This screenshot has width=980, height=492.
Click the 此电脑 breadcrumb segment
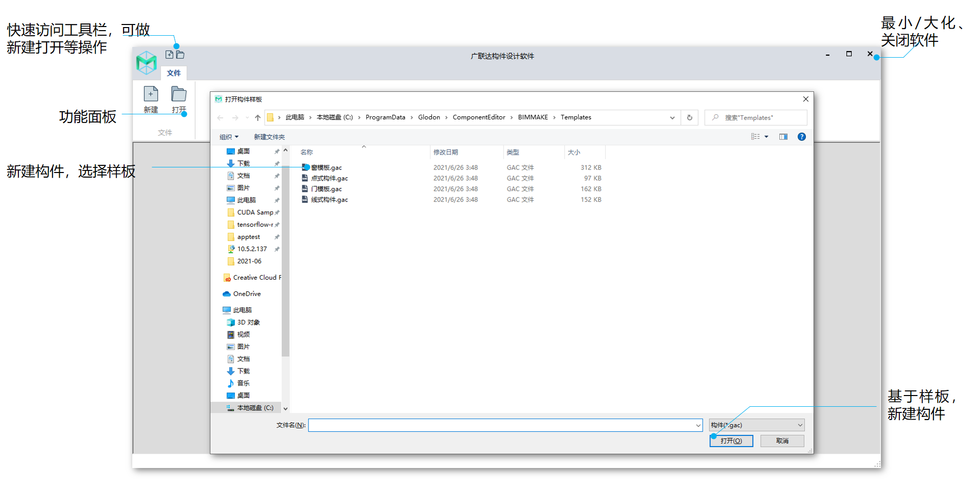point(295,117)
